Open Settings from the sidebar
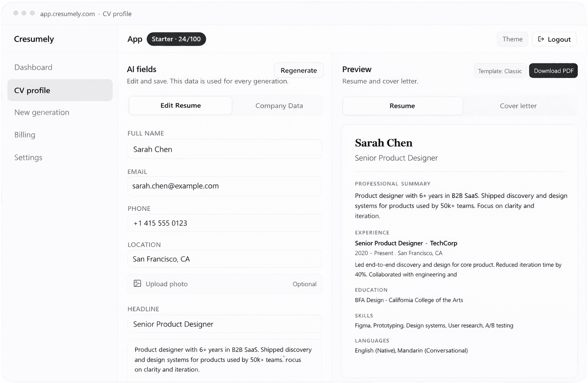The height and width of the screenshot is (383, 588). 28,157
